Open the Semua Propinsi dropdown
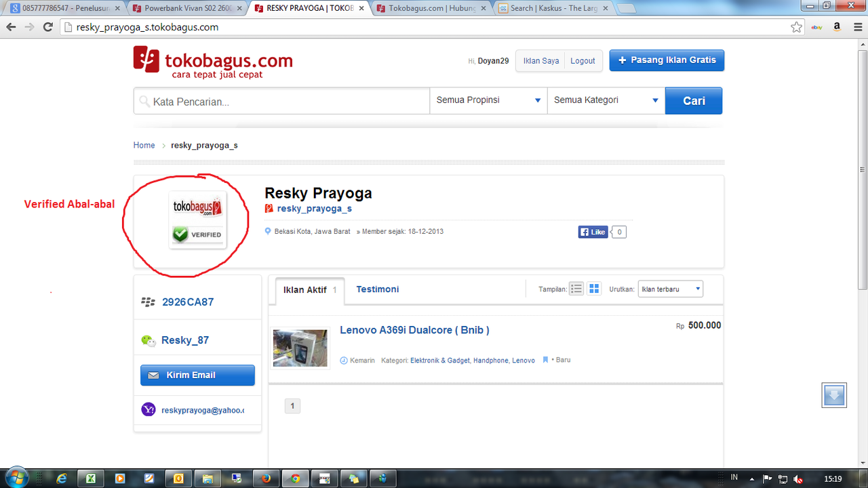 (488, 100)
